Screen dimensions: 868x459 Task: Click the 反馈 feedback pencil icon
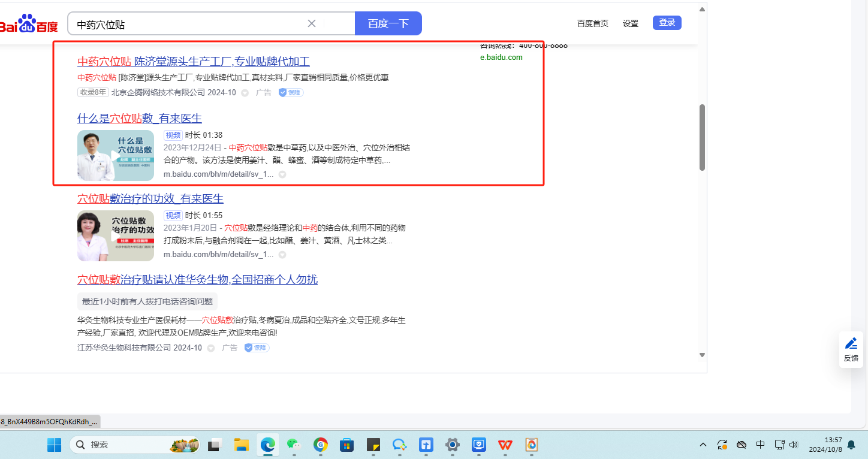click(851, 344)
